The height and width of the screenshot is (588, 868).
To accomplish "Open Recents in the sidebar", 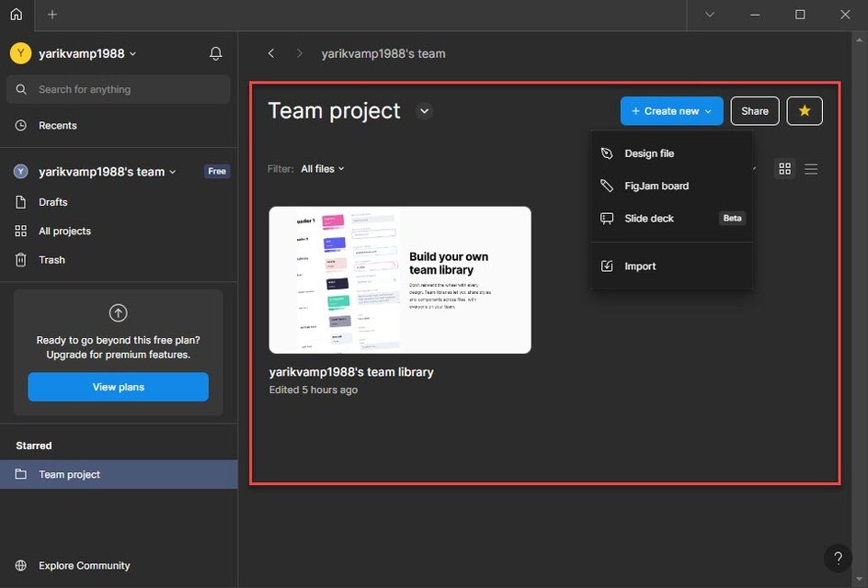I will (x=119, y=126).
